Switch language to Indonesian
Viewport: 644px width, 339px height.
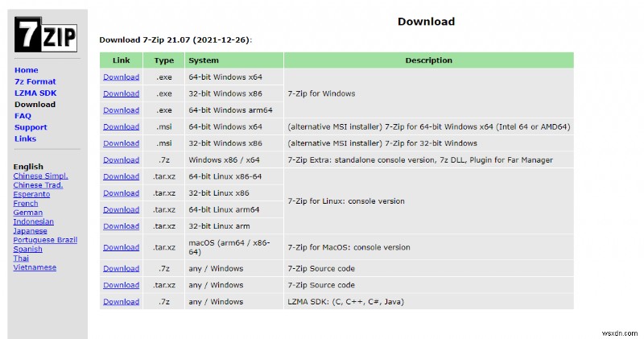tap(33, 221)
